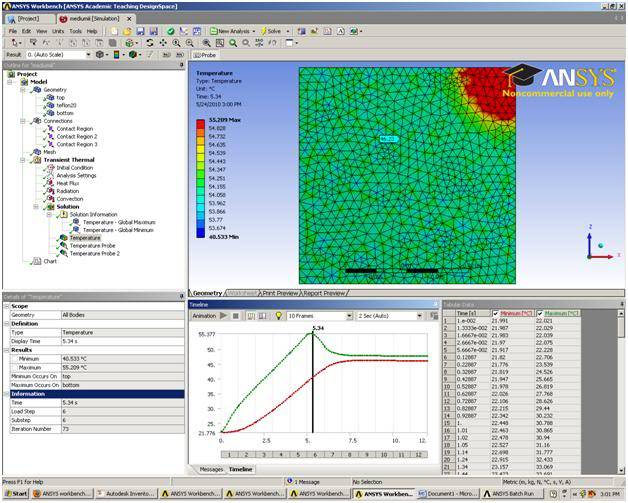Open the Tools menu

(75, 31)
